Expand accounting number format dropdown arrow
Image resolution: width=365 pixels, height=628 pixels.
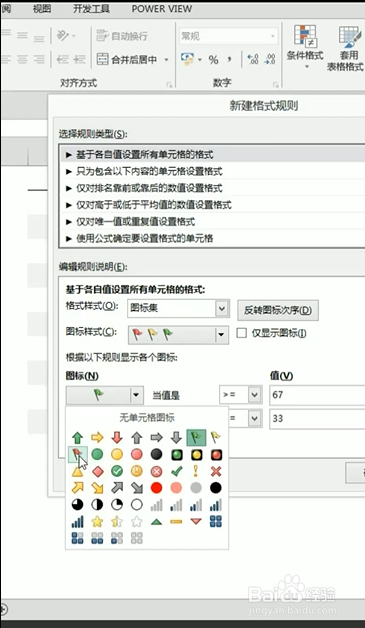click(x=200, y=60)
